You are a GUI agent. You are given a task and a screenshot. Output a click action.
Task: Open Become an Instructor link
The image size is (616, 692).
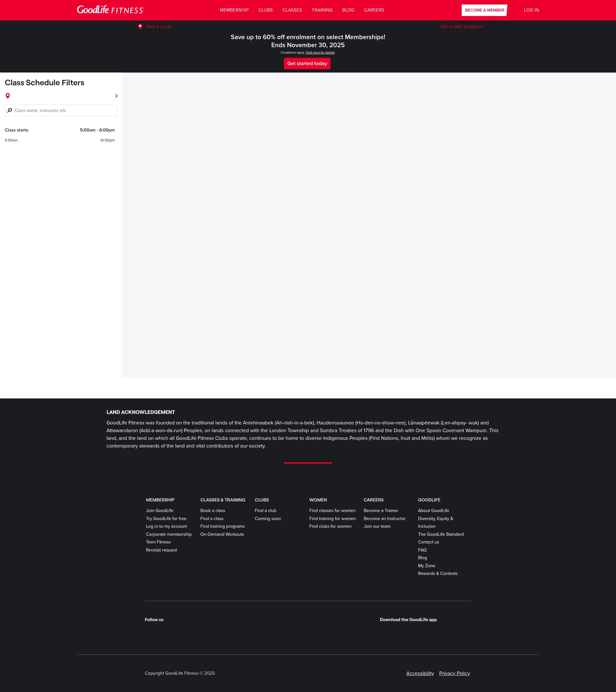pos(384,518)
